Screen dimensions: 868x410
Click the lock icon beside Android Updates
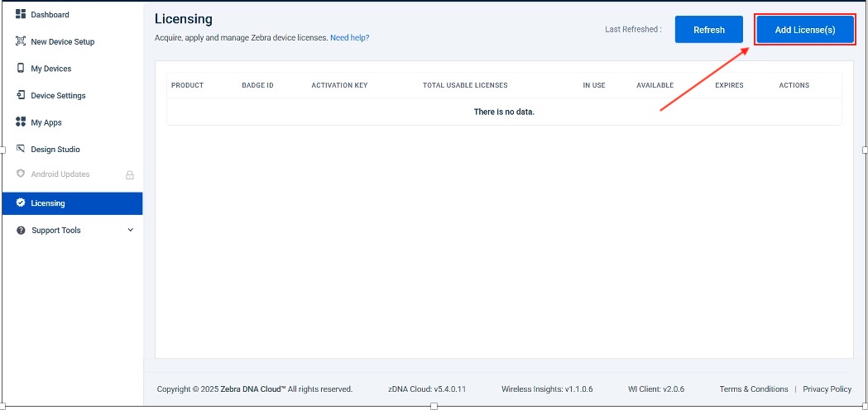[129, 175]
